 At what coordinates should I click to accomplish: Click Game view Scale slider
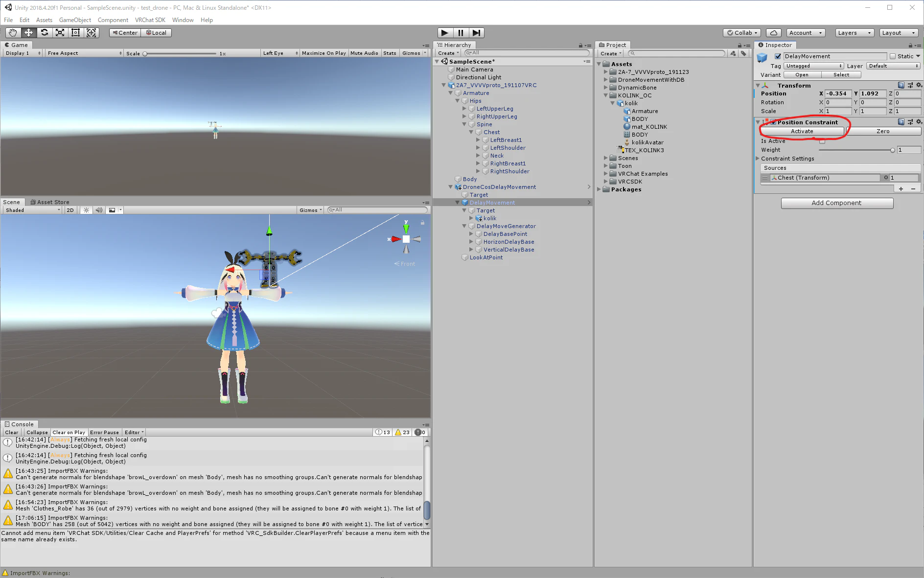tap(180, 53)
